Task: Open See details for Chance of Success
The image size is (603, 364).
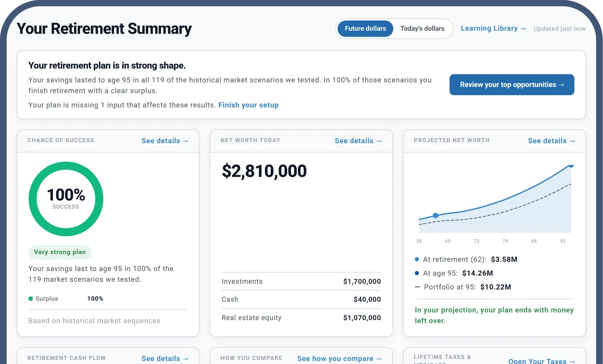Action: pos(165,141)
